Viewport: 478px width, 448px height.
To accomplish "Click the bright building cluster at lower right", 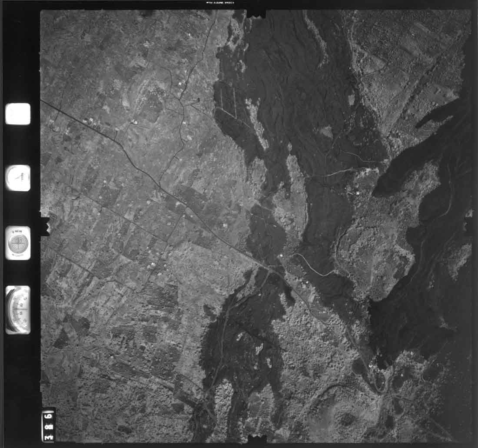I will (372, 367).
